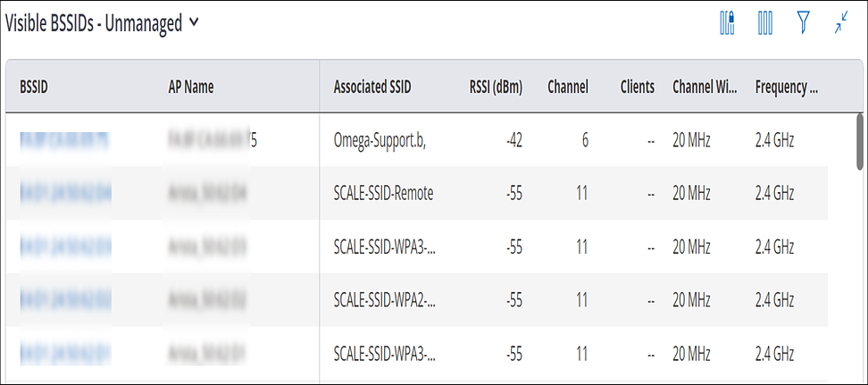Open the BSSID link in the SCALE-SSID-WPA2 row

point(65,299)
